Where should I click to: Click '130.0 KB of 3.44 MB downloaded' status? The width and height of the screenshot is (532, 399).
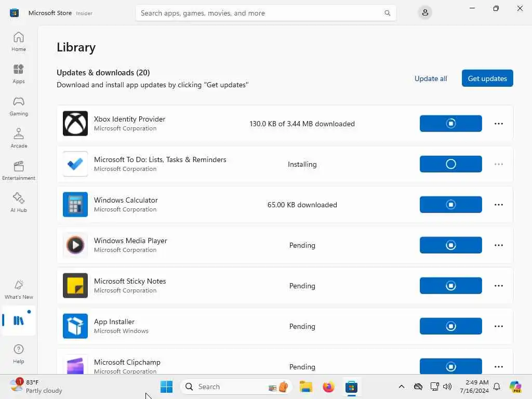click(302, 124)
